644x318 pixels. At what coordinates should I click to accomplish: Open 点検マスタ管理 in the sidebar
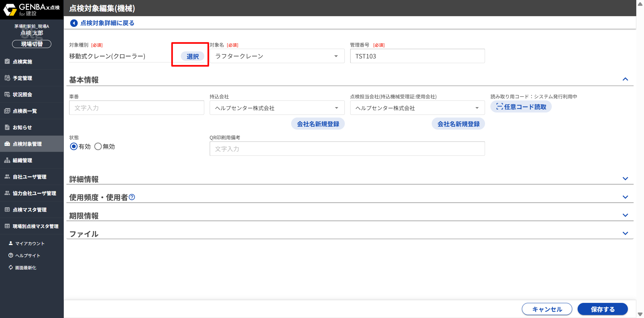tap(30, 210)
